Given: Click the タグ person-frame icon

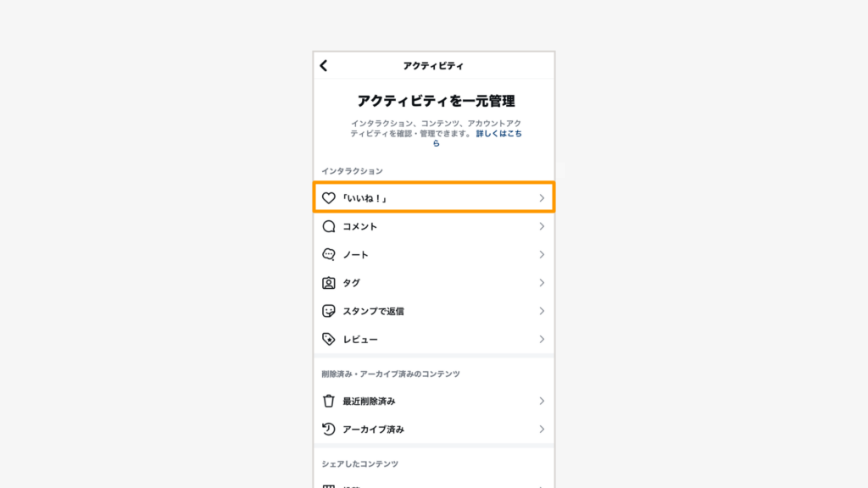Looking at the screenshot, I should 329,282.
